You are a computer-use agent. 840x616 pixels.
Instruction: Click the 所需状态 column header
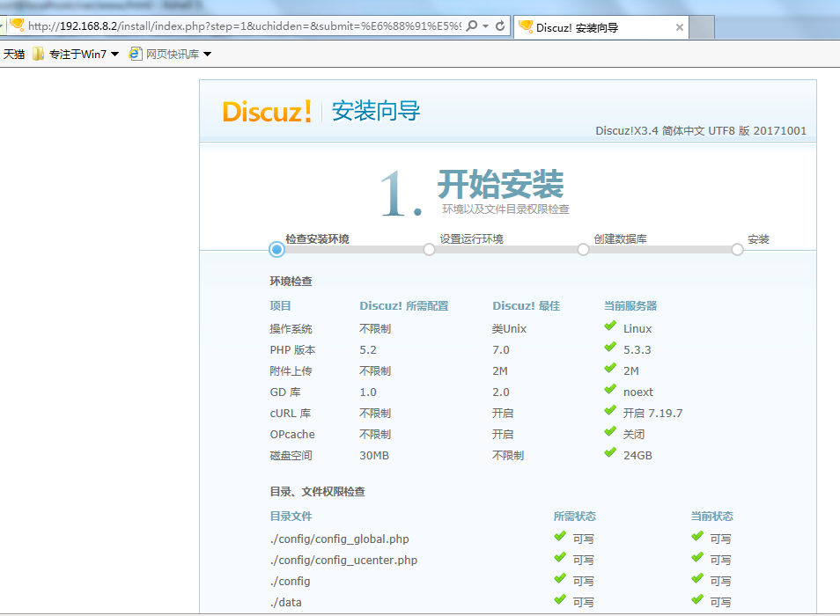pos(575,516)
